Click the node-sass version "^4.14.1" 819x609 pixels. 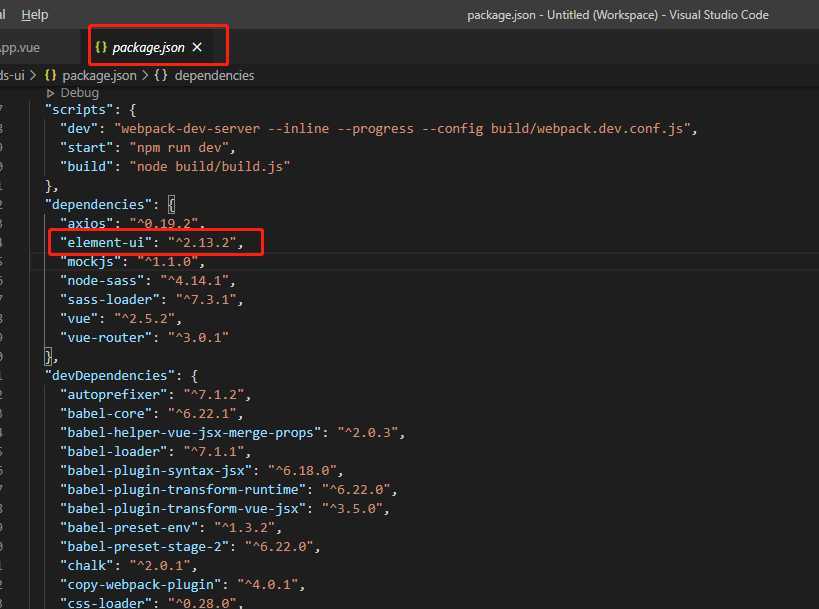(x=194, y=280)
